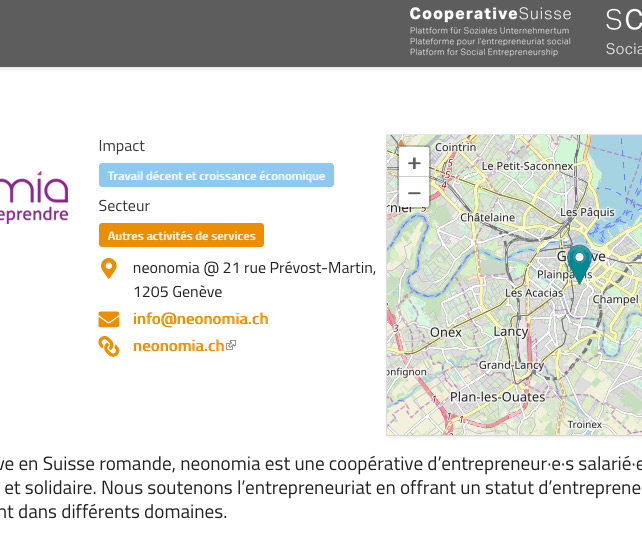Click the address text '21 rue Prévost-Martin'
Screen dimensions: 642x537
[299, 268]
